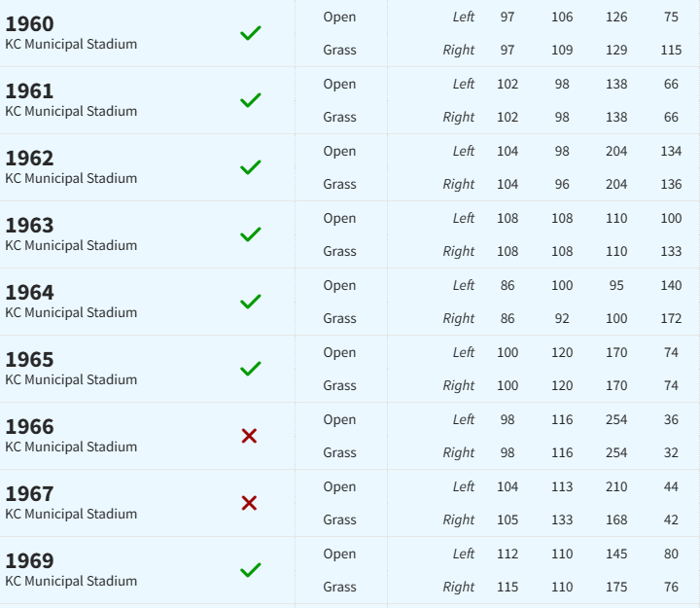Click the red X icon for 1966
The width and height of the screenshot is (700, 608).
click(249, 436)
